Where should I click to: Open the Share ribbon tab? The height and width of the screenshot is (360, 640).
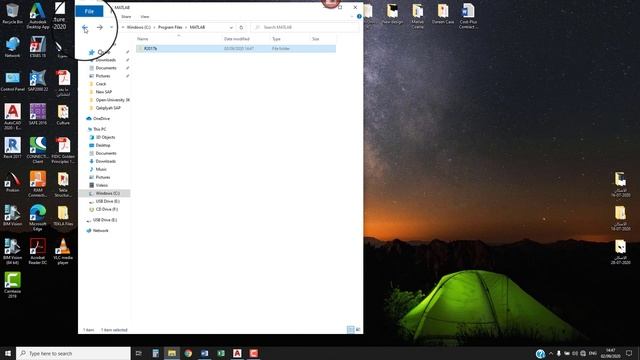pos(126,17)
